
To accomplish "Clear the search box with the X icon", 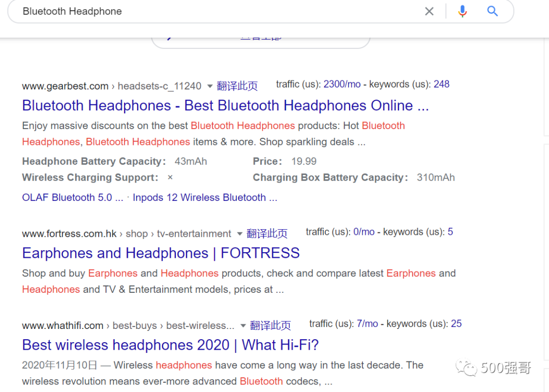I will pos(429,12).
